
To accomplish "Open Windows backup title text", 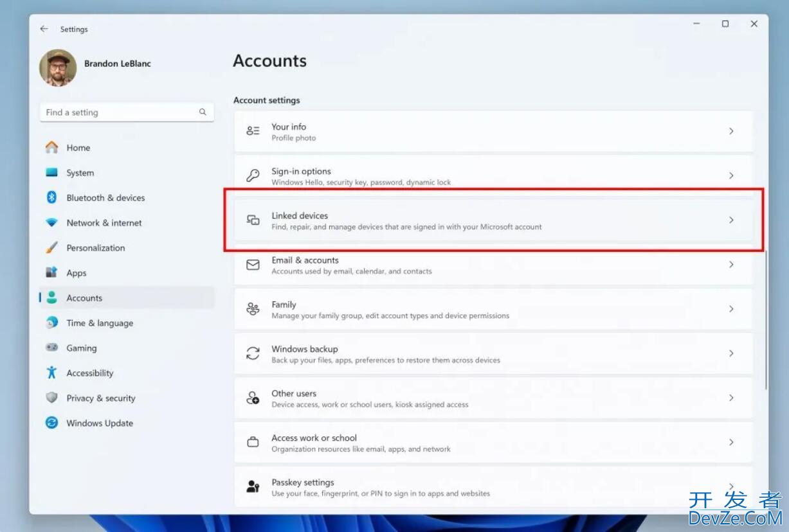I will tap(304, 349).
